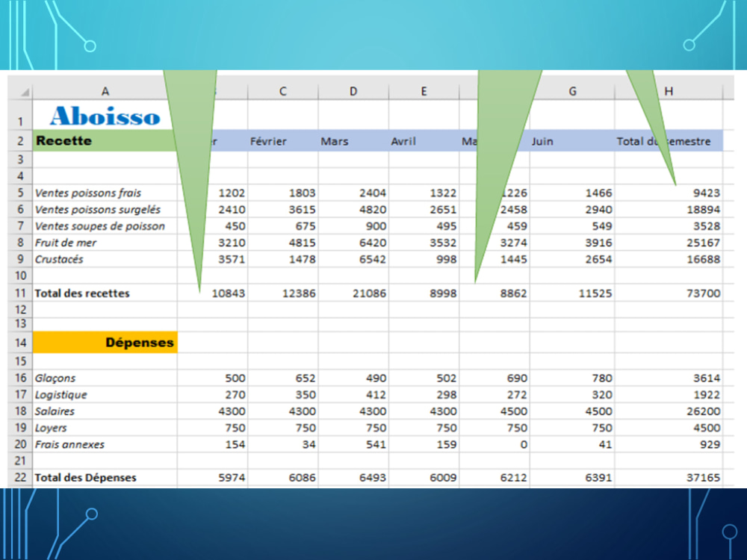
Task: Click the value 6391 in Juin Dépenses total
Action: pos(598,478)
